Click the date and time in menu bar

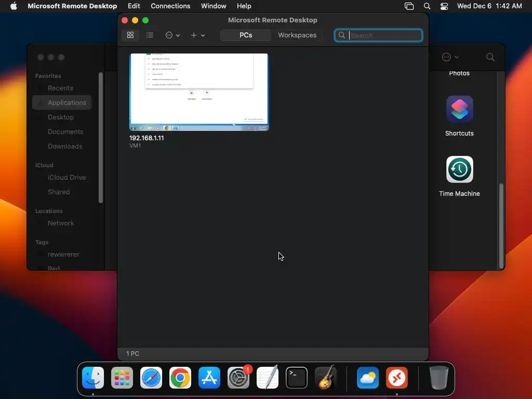pos(489,6)
